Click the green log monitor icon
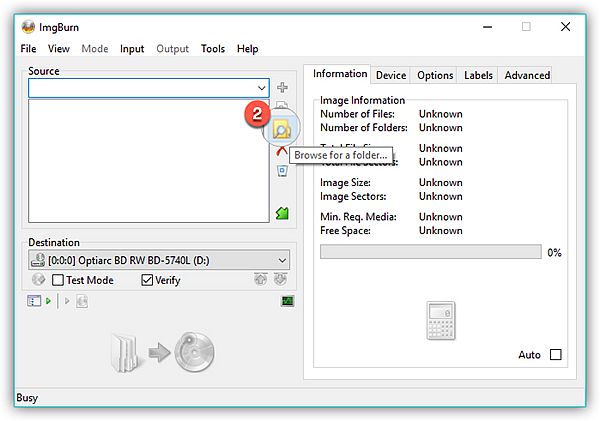The image size is (600, 421). coord(286,301)
